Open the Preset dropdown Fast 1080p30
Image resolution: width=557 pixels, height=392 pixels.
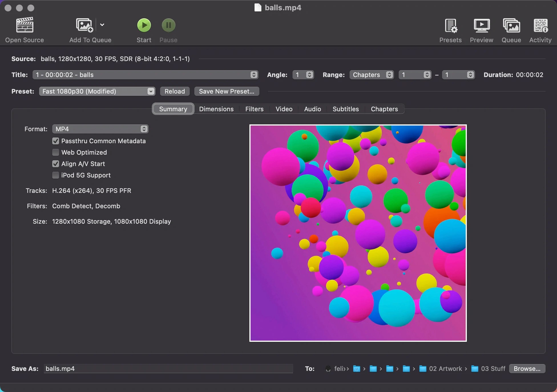point(97,91)
